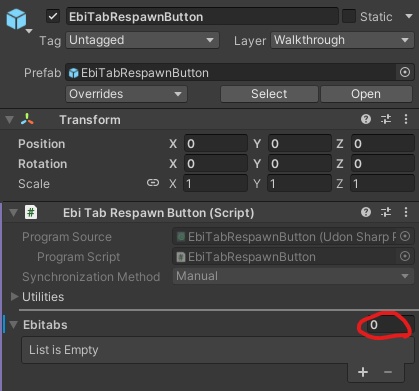Open the Overrides dropdown
The height and width of the screenshot is (391, 419).
(126, 94)
